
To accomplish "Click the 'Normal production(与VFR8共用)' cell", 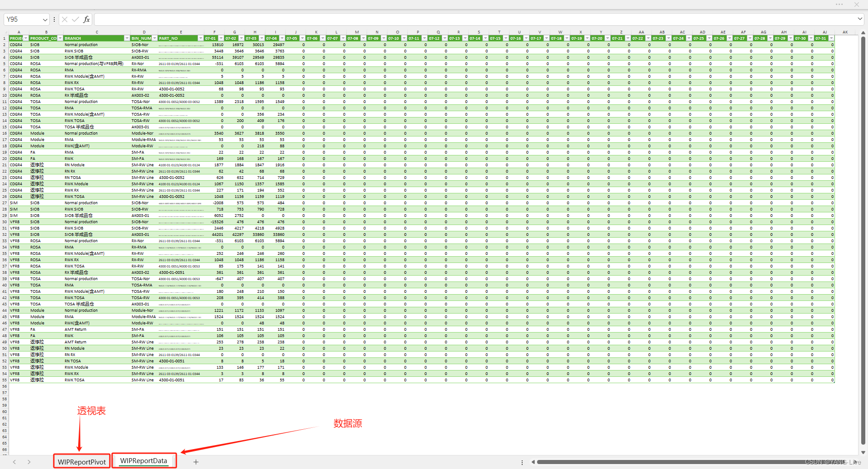I will pyautogui.click(x=97, y=64).
